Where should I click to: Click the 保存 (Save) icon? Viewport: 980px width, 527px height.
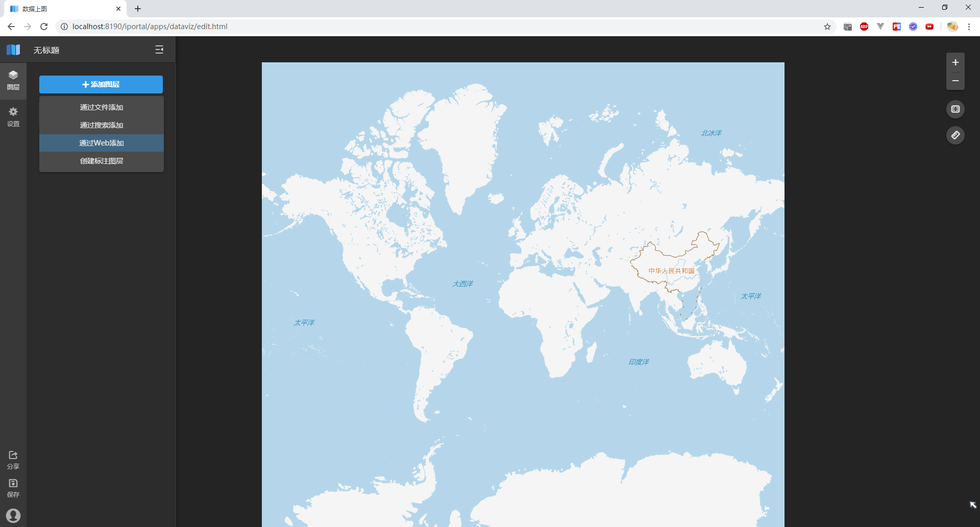[13, 487]
